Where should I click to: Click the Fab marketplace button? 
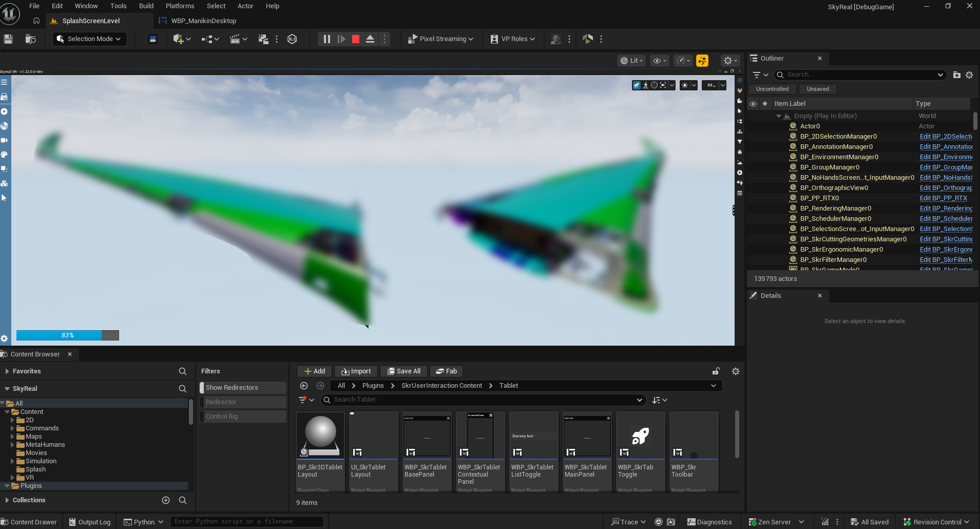point(446,371)
